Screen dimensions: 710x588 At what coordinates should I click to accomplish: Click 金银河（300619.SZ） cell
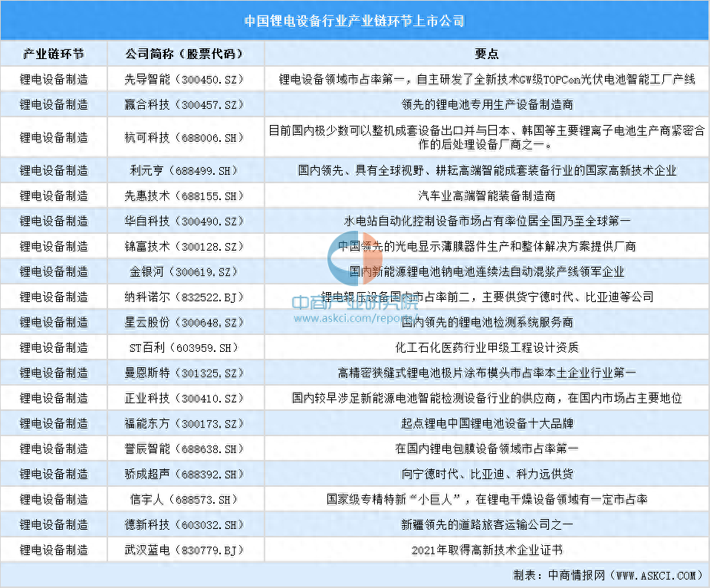[x=186, y=272]
